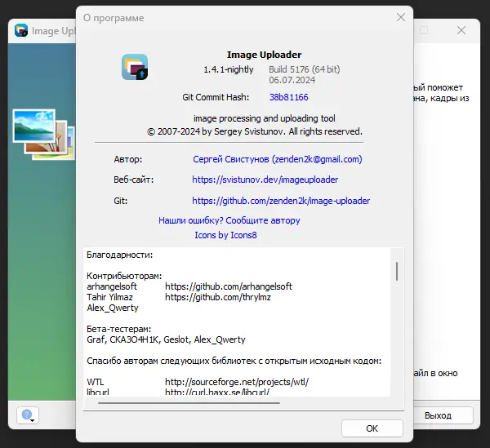The height and width of the screenshot is (448, 490).
Task: Click the stacked photos picture in main window
Action: point(44,135)
